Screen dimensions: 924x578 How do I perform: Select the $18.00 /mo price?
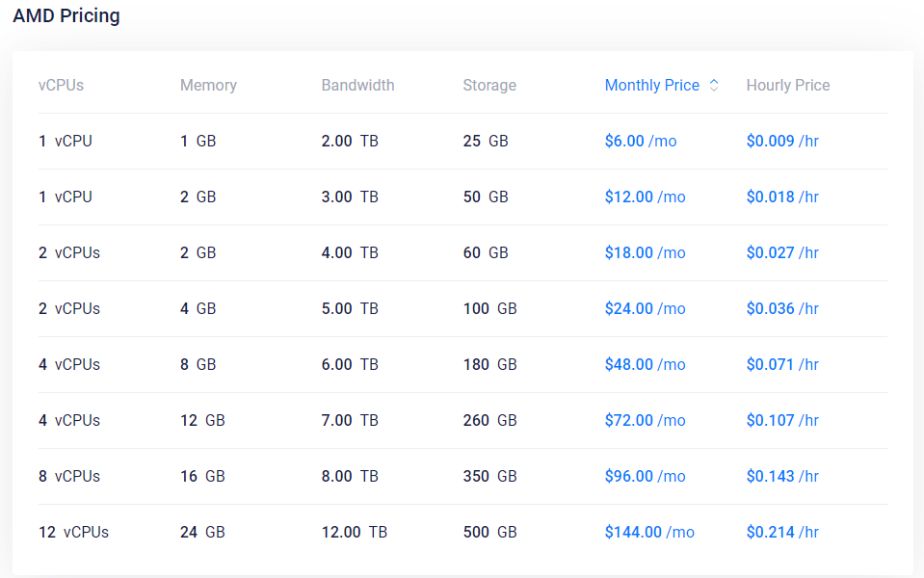point(646,252)
